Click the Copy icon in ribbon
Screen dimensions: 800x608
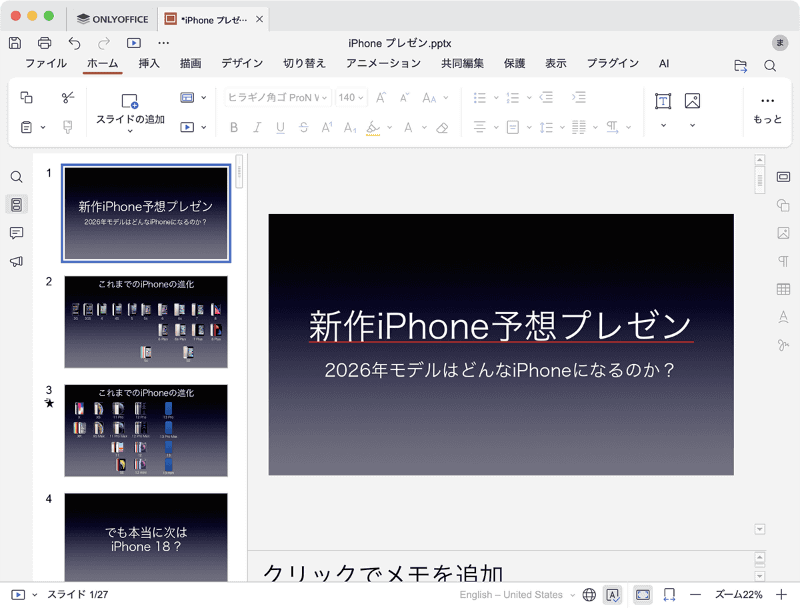(27, 97)
